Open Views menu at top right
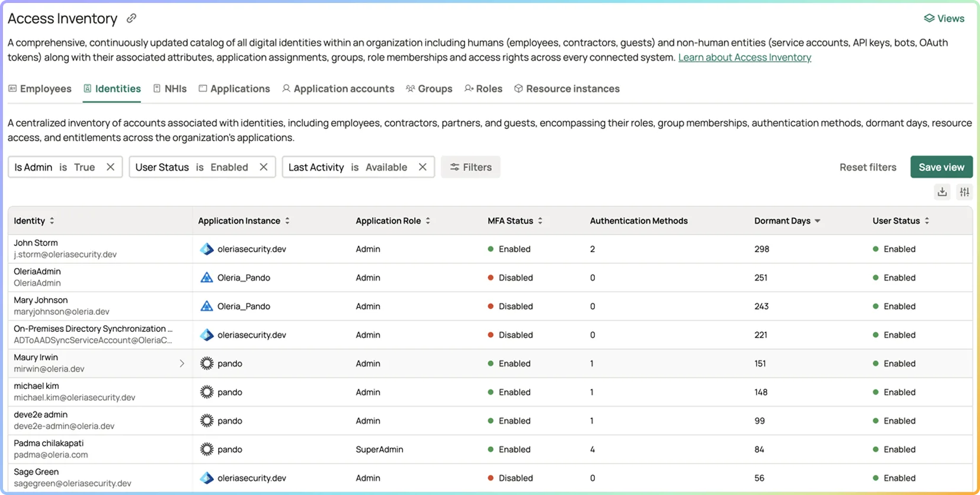 pyautogui.click(x=944, y=18)
